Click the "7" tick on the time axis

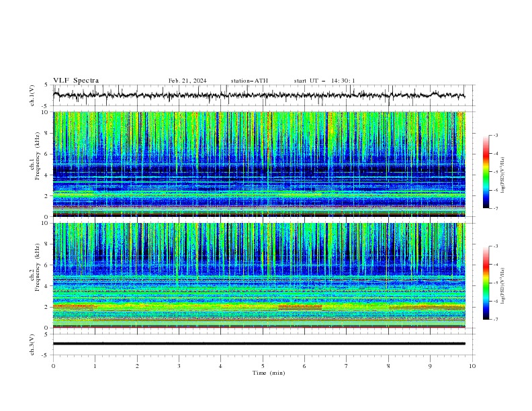(347, 366)
